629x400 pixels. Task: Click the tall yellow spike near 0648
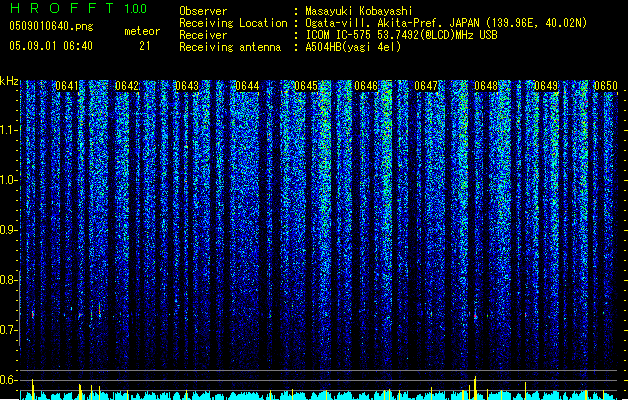click(x=475, y=388)
